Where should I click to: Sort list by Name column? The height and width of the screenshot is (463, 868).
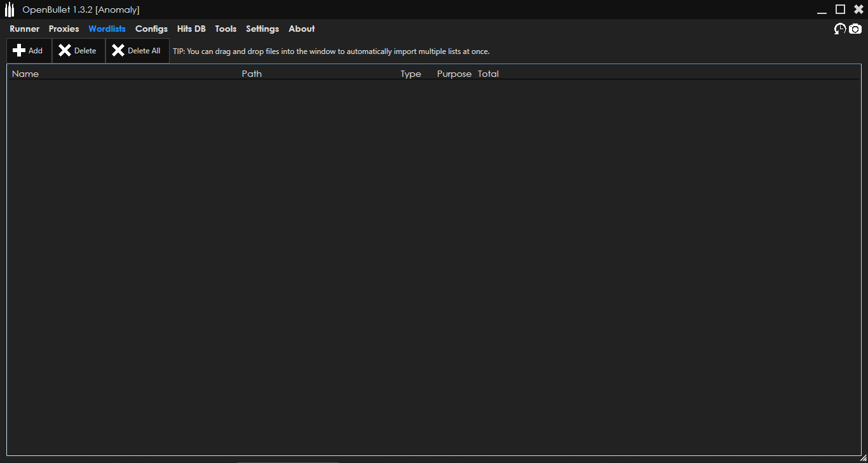25,74
